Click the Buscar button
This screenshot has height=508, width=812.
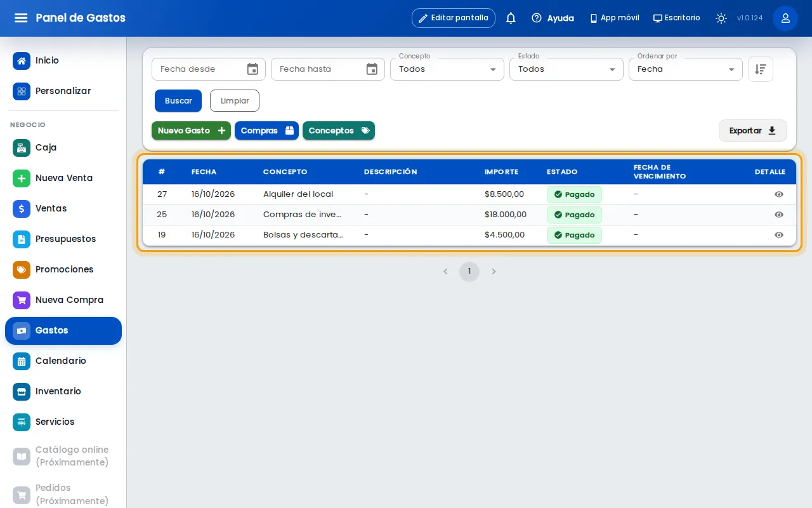[x=178, y=101]
